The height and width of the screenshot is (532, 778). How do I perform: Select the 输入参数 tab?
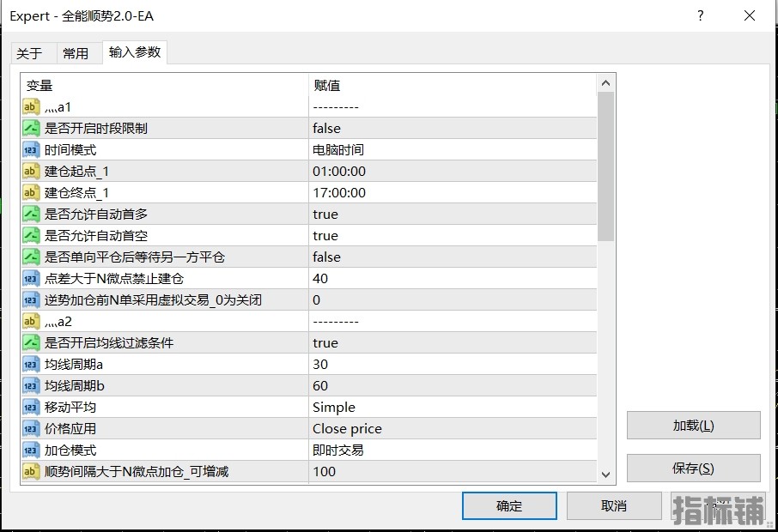(135, 52)
